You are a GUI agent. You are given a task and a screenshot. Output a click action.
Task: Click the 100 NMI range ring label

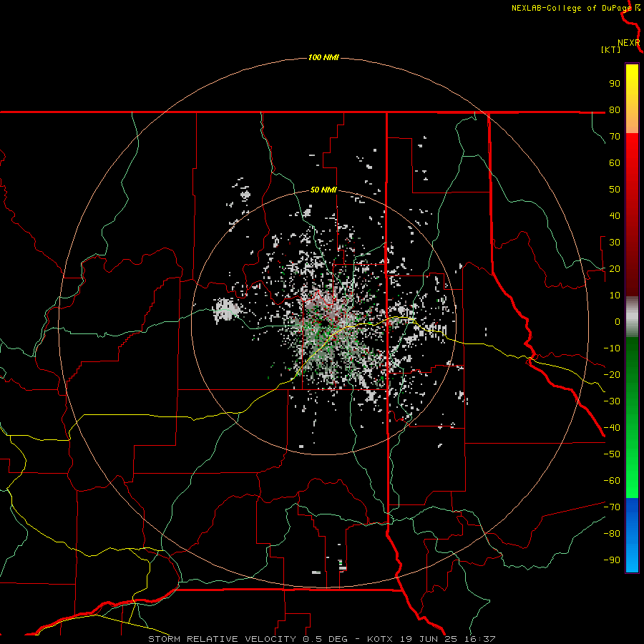tap(323, 57)
